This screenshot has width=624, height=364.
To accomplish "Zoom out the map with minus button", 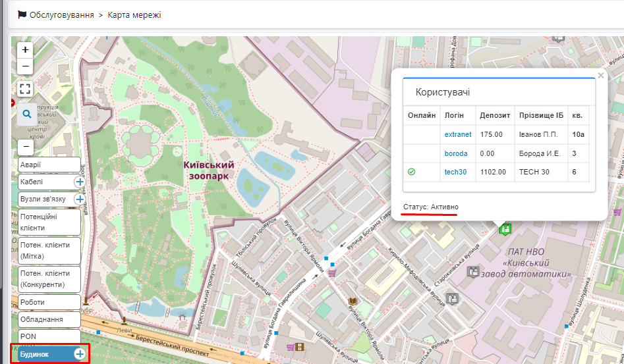I will (25, 66).
